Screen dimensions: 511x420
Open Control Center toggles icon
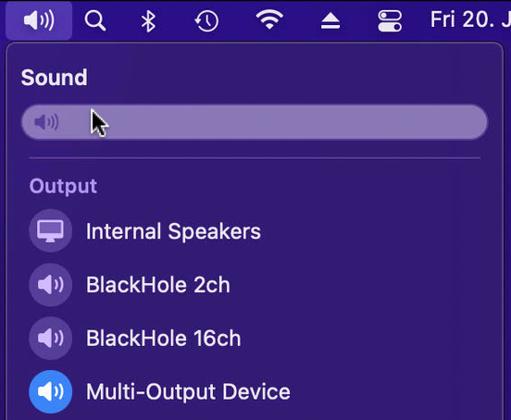click(x=390, y=21)
